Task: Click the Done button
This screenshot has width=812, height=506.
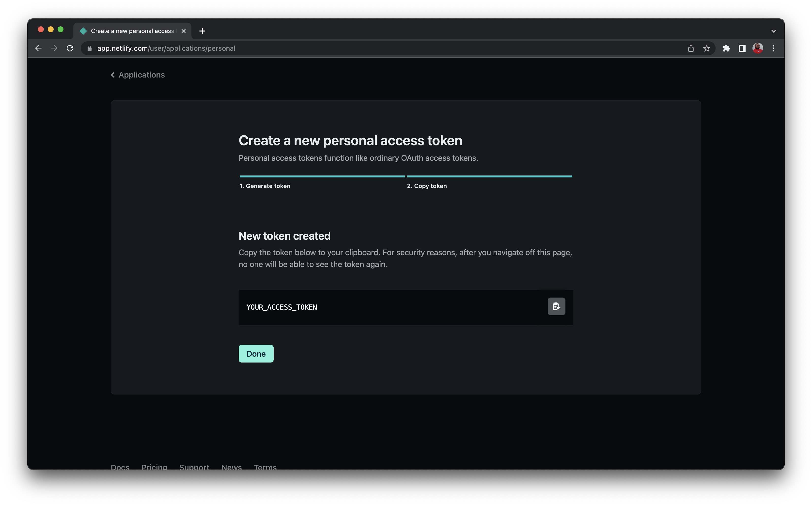Action: coord(256,353)
